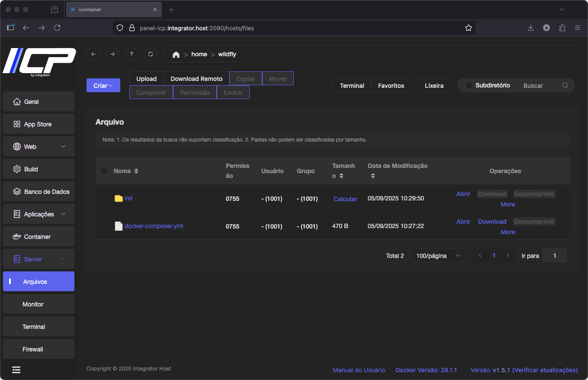Open the Criar dropdown button
Image resolution: width=588 pixels, height=380 pixels.
pyautogui.click(x=103, y=85)
